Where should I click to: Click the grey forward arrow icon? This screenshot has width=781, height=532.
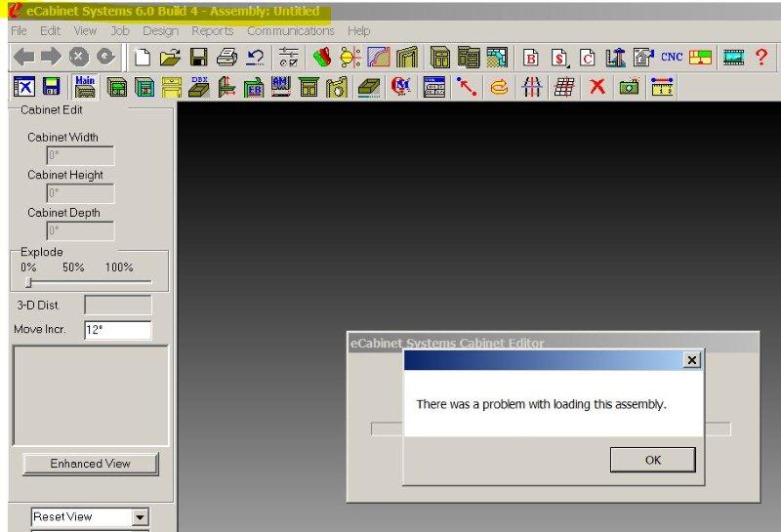point(51,57)
